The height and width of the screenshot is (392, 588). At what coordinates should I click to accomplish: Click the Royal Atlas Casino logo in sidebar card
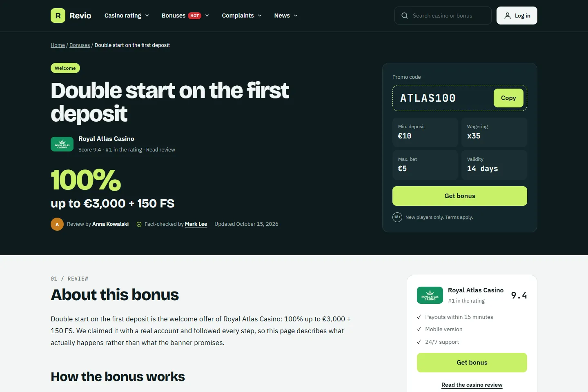[x=430, y=295]
